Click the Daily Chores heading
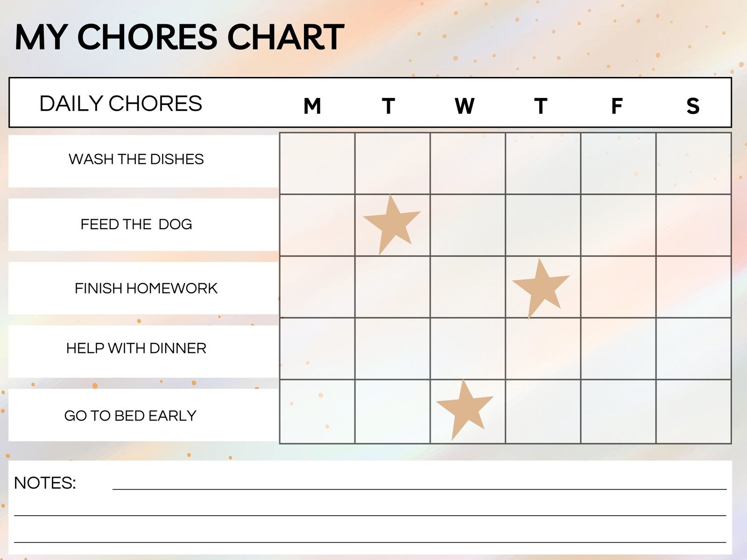 pyautogui.click(x=120, y=103)
